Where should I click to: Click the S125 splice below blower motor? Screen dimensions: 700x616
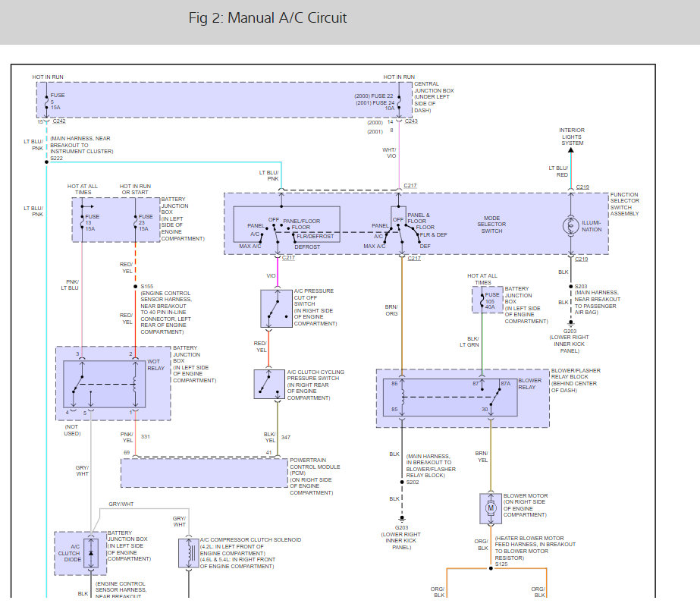point(489,564)
